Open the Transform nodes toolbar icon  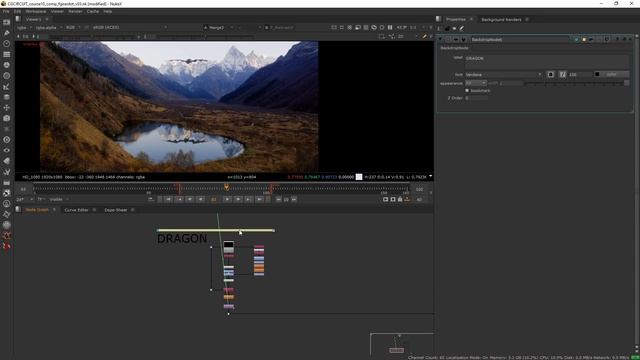pyautogui.click(x=7, y=107)
